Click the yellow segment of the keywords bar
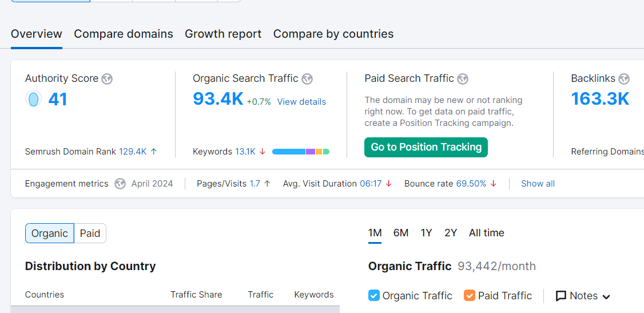644x313 pixels. click(319, 152)
